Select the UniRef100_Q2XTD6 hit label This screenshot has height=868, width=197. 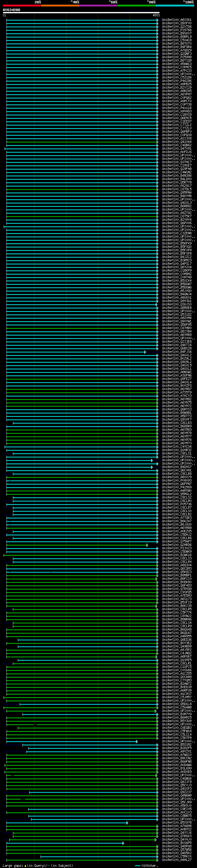click(176, 26)
